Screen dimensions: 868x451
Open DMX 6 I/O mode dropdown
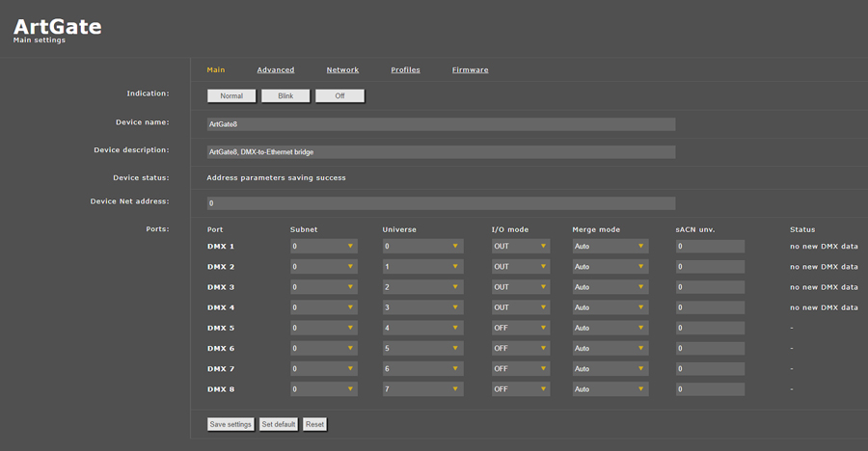coord(521,349)
